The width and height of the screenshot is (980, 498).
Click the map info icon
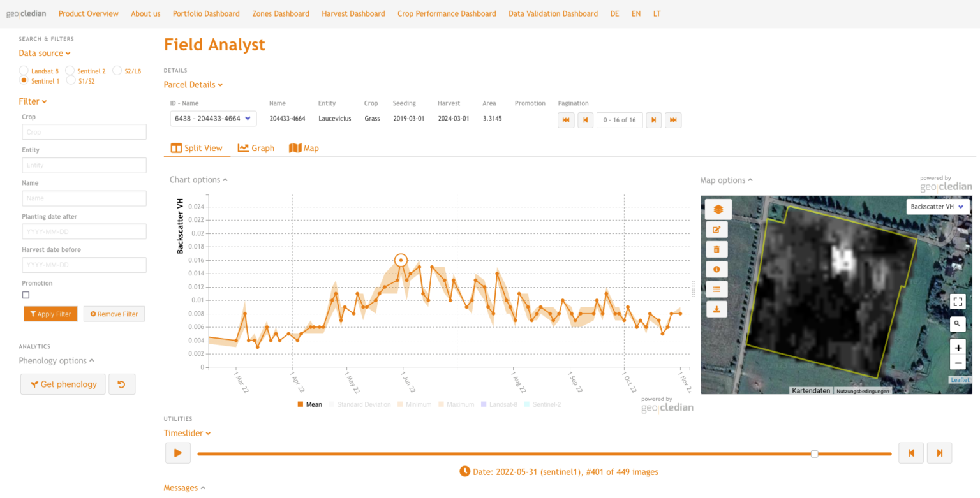[x=716, y=270]
